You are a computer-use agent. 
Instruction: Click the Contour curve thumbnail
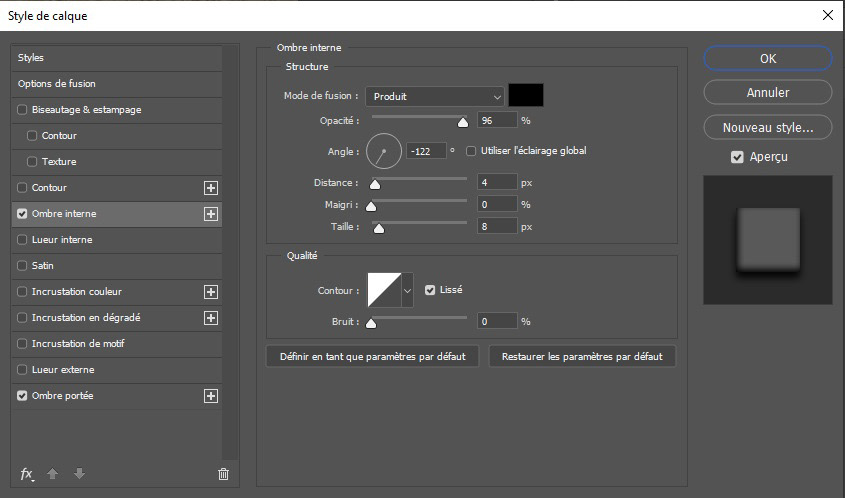tap(385, 290)
